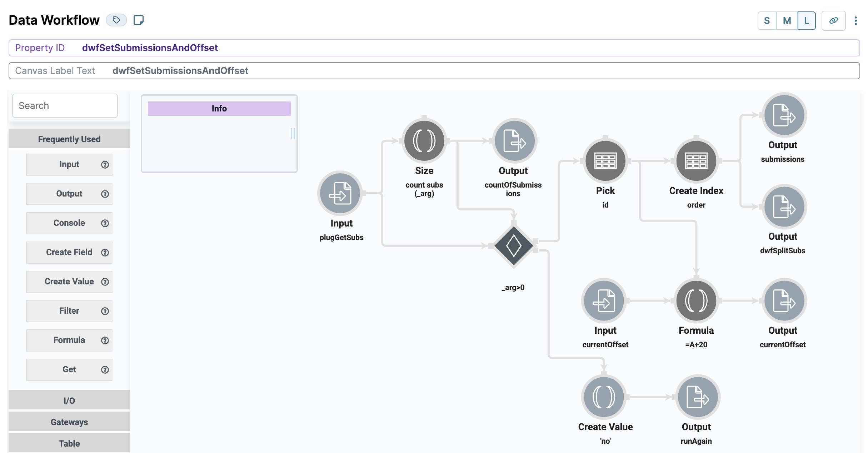Select the Formula =A+20 node
The image size is (868, 453).
pyautogui.click(x=696, y=300)
